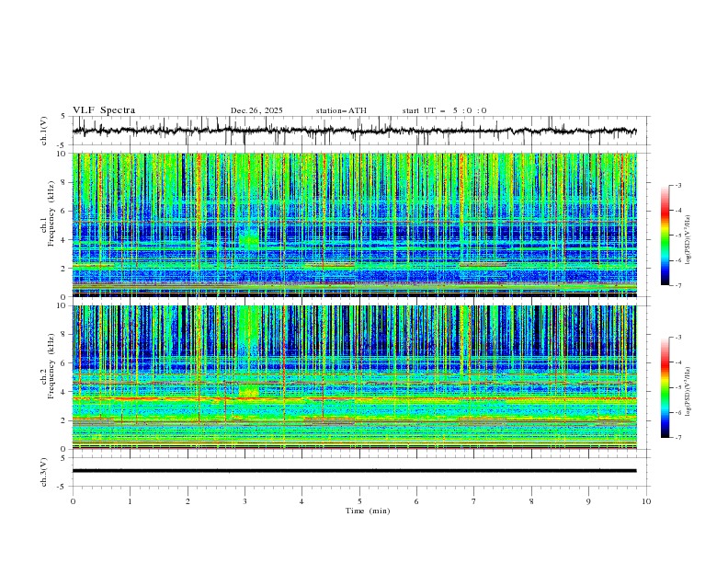Click the VLF Spectra title text
This screenshot has width=728, height=563.
(104, 110)
